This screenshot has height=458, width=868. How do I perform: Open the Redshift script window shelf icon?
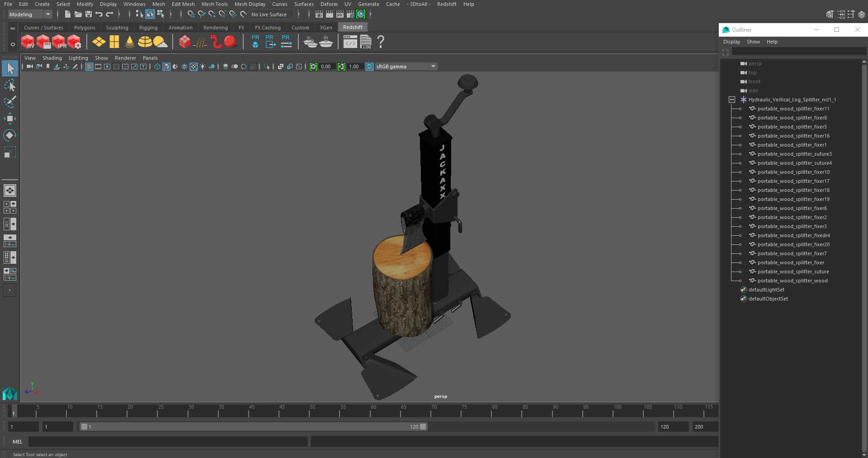[350, 42]
